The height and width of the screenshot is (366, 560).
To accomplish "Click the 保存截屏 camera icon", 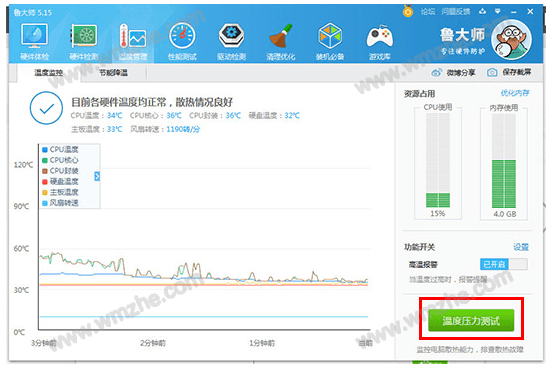I will tap(492, 72).
